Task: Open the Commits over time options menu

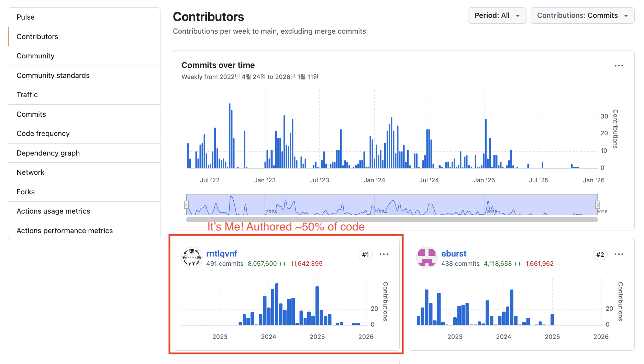Action: [619, 66]
